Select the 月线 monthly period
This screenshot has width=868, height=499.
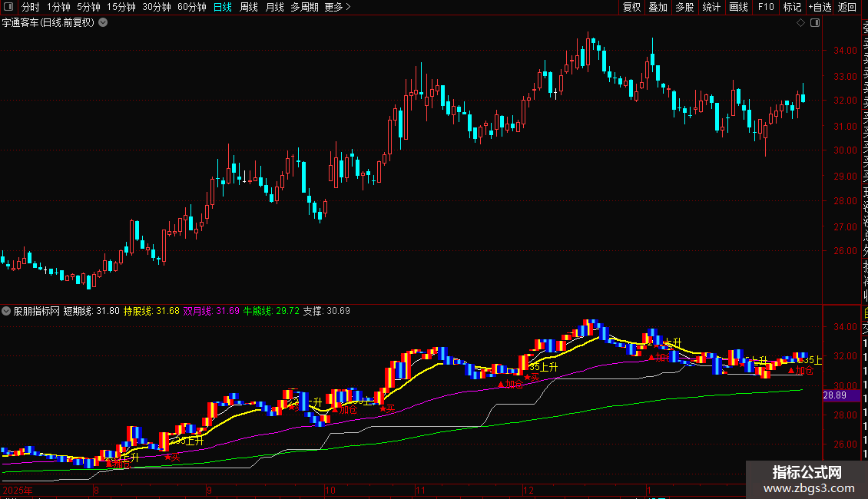274,7
